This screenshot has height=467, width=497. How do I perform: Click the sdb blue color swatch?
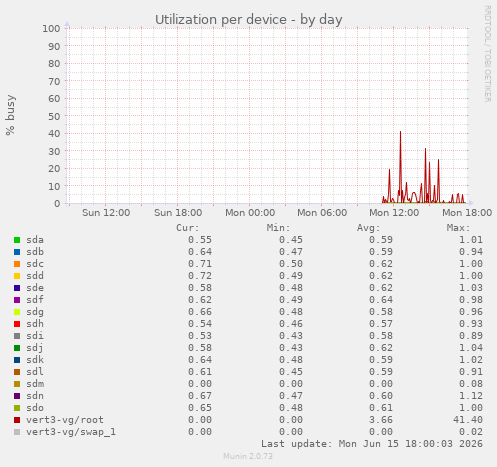click(x=17, y=252)
